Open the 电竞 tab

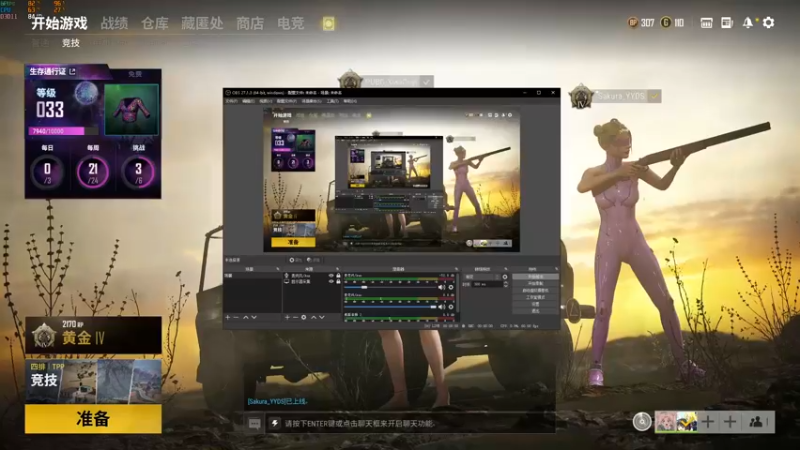[x=290, y=23]
